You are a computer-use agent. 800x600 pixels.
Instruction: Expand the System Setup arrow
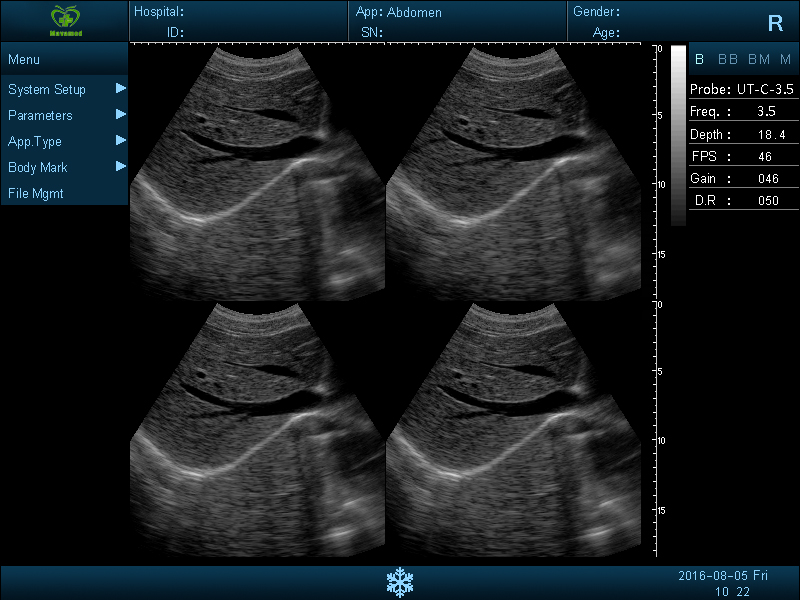[121, 88]
